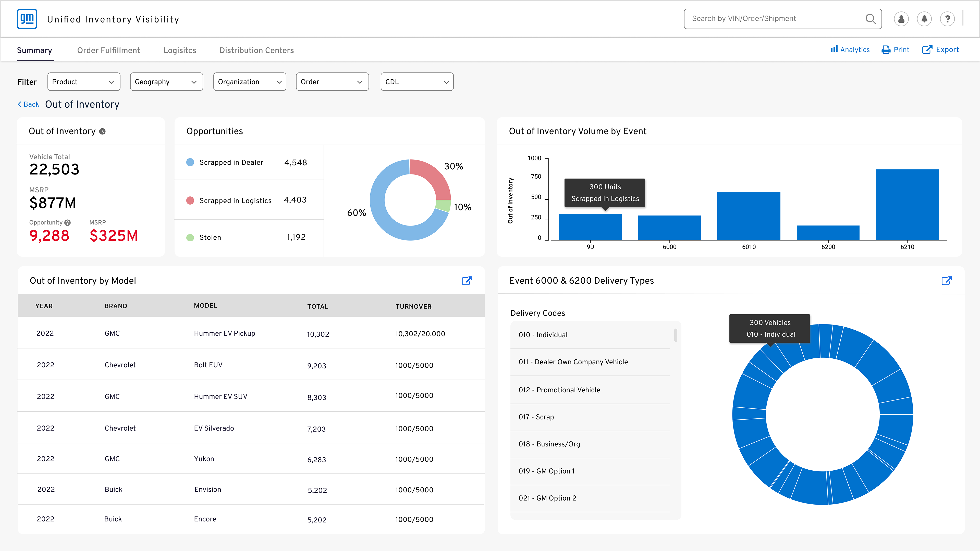Open Out of Inventory by Model in new window
Image resolution: width=980 pixels, height=551 pixels.
click(467, 281)
